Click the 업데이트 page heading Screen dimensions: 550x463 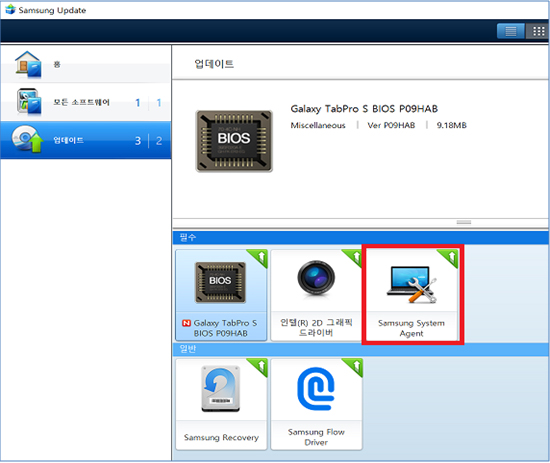pyautogui.click(x=214, y=64)
